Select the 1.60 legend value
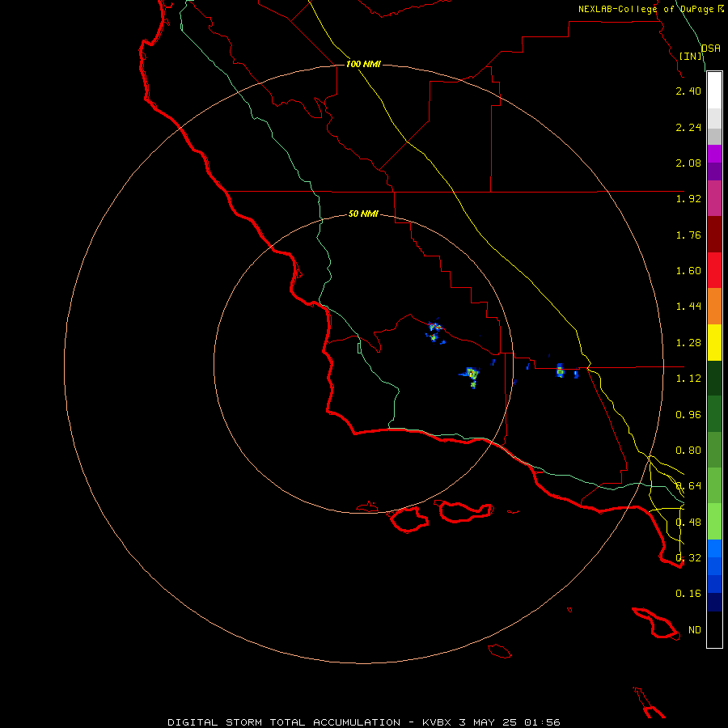 pyautogui.click(x=688, y=271)
